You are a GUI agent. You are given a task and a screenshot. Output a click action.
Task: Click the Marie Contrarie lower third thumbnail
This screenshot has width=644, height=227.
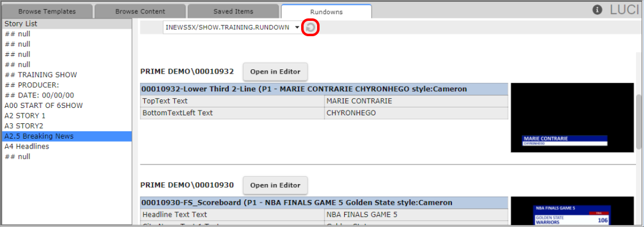pos(572,118)
